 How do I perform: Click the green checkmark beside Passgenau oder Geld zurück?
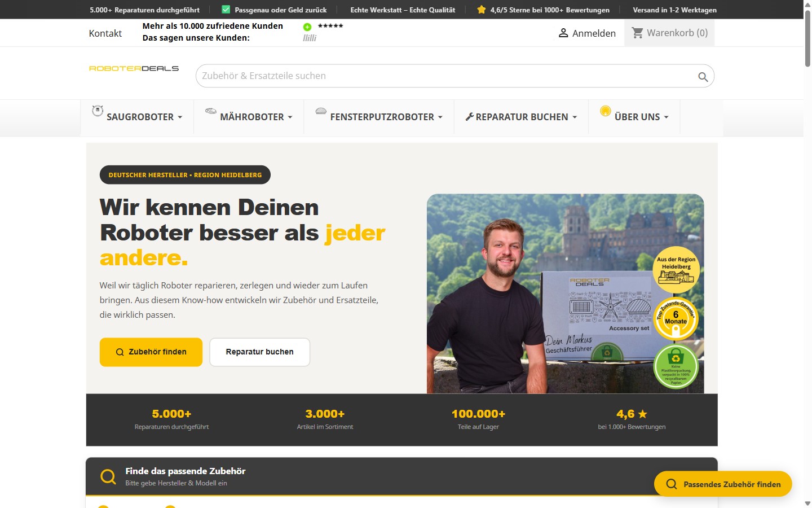(225, 10)
